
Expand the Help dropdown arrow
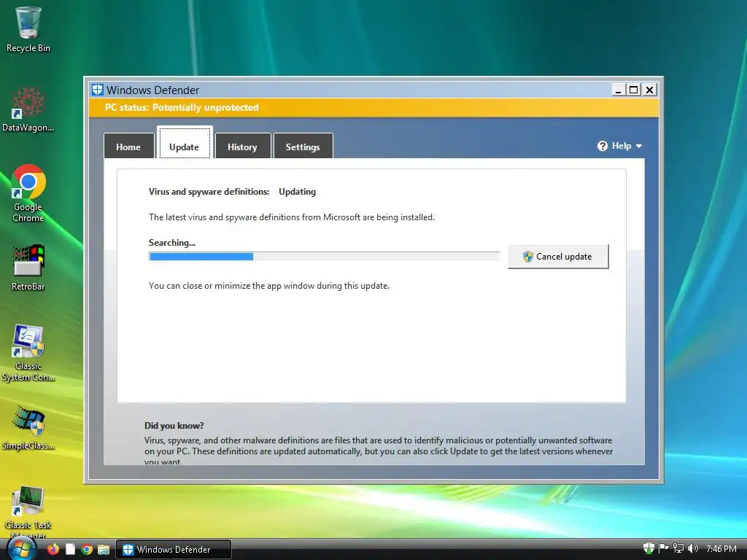(x=639, y=146)
